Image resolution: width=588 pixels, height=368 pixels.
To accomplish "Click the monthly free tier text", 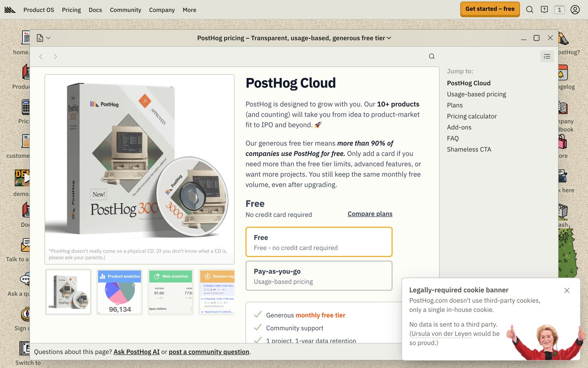I will click(x=320, y=315).
